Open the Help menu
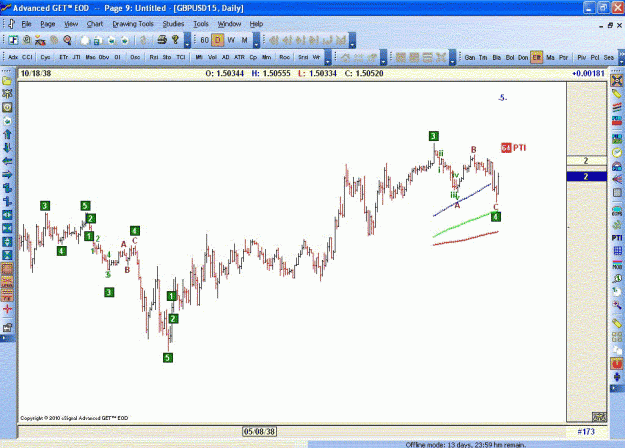Viewport: 625px width, 448px height. 256,24
